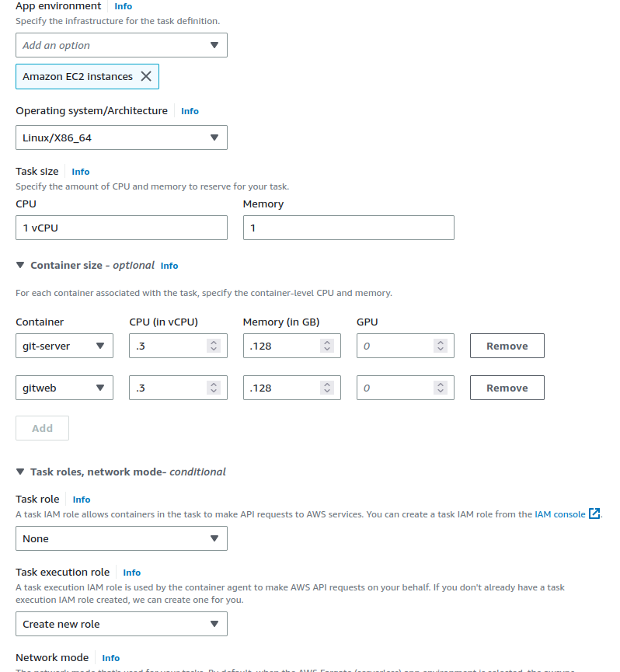This screenshot has width=620, height=672.
Task: Click the git-server CPU stepper arrows
Action: 214,346
